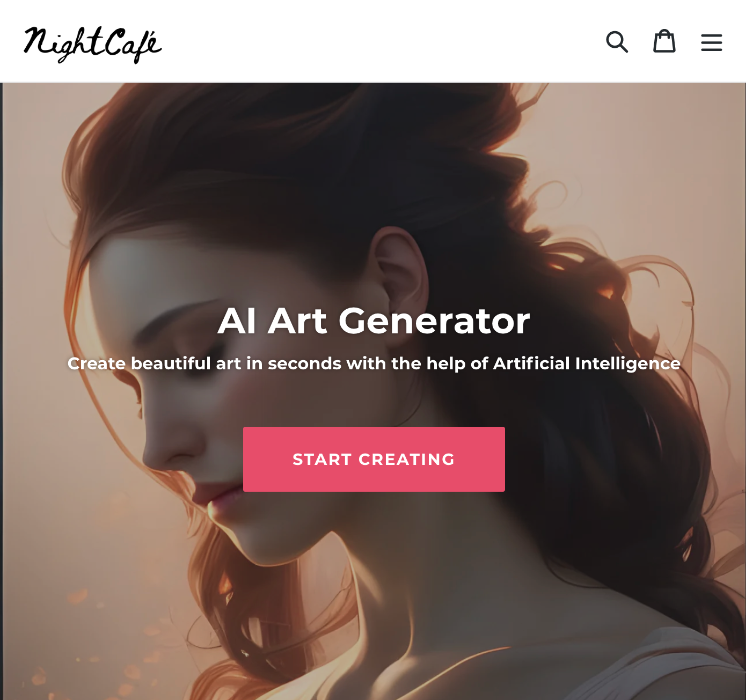This screenshot has height=700, width=746.
Task: Click the word Generator in the heading
Action: click(x=434, y=321)
